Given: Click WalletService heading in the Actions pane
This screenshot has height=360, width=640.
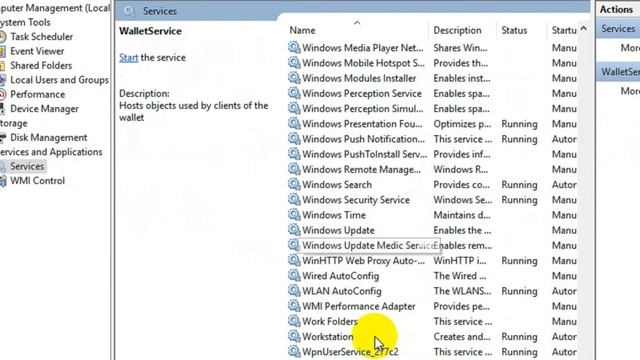Looking at the screenshot, I should (620, 71).
